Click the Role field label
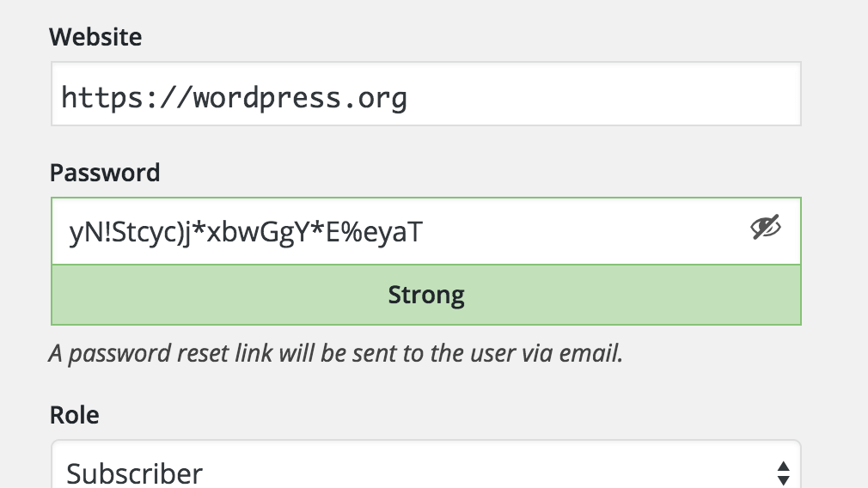Screen dimensions: 868x488 [x=74, y=415]
